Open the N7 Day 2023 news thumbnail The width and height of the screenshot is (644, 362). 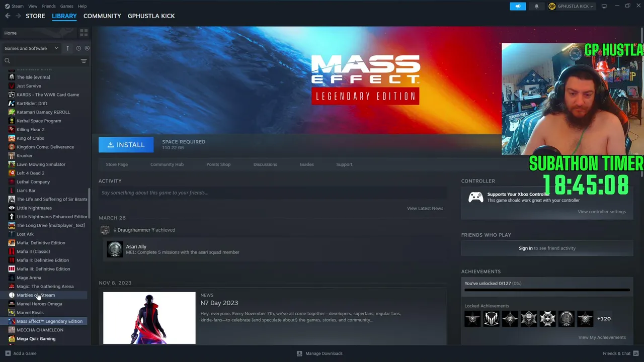pos(149,318)
